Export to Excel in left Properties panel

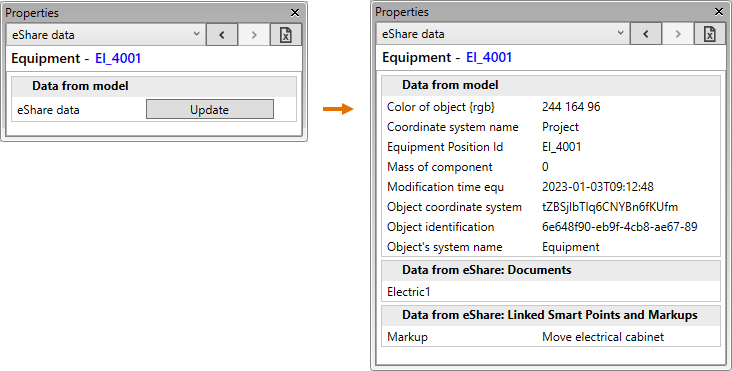[x=286, y=35]
